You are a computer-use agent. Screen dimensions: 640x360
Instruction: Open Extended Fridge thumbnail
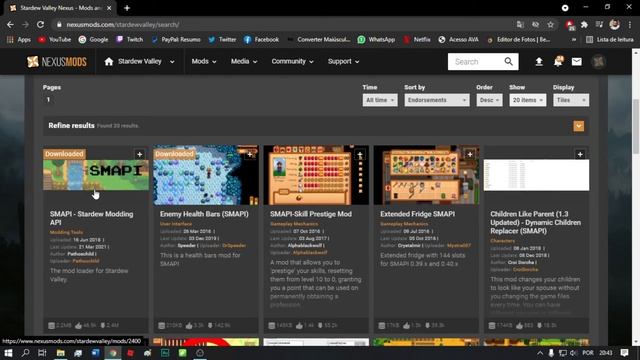click(x=427, y=175)
